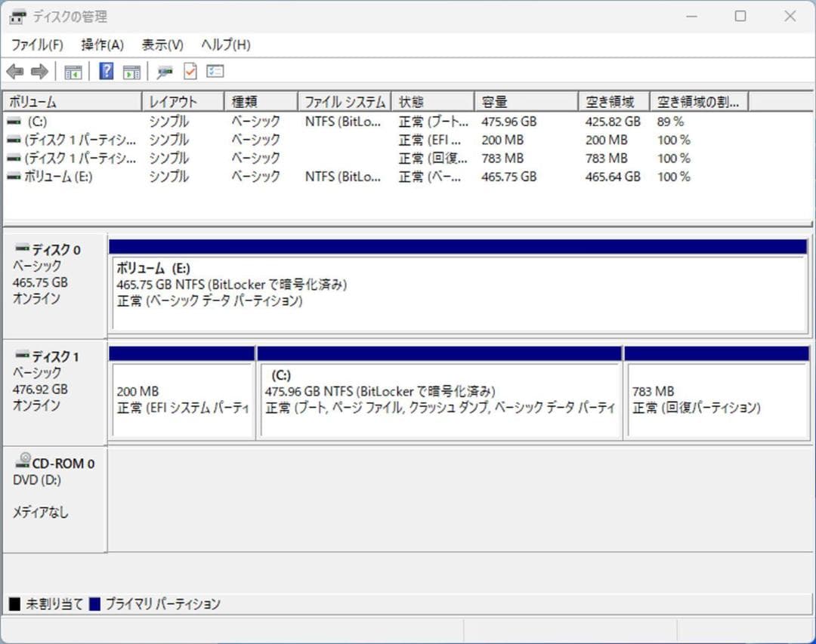Click the Forward navigation arrow

(x=39, y=71)
